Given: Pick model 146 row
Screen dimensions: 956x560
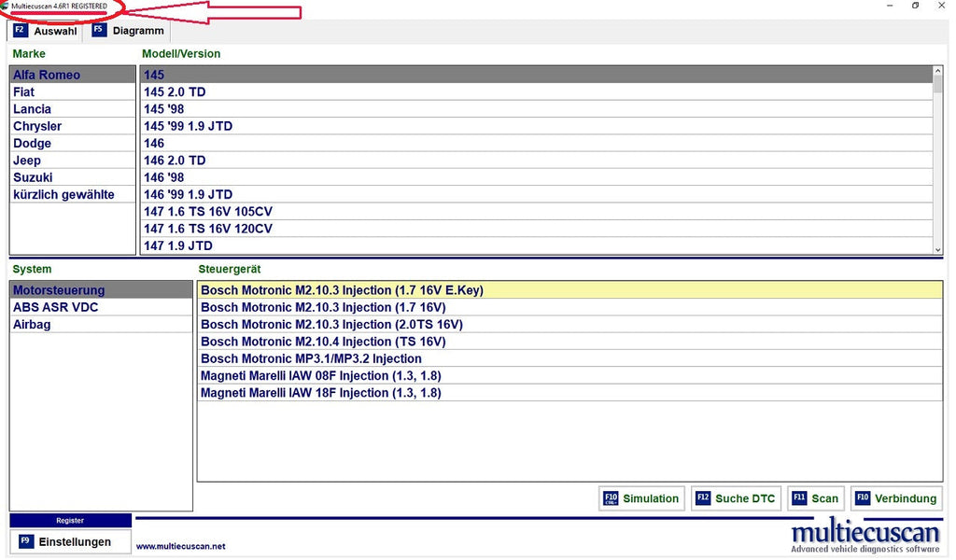Looking at the screenshot, I should 537,143.
